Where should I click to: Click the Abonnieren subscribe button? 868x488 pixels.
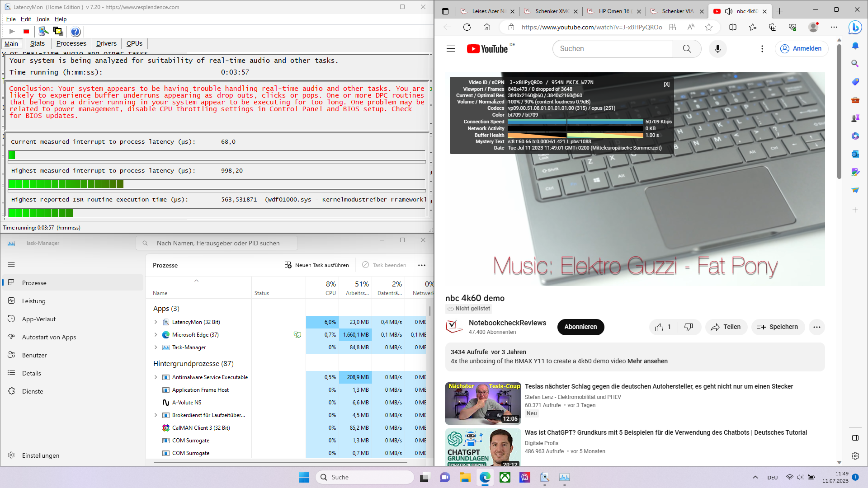[580, 327]
